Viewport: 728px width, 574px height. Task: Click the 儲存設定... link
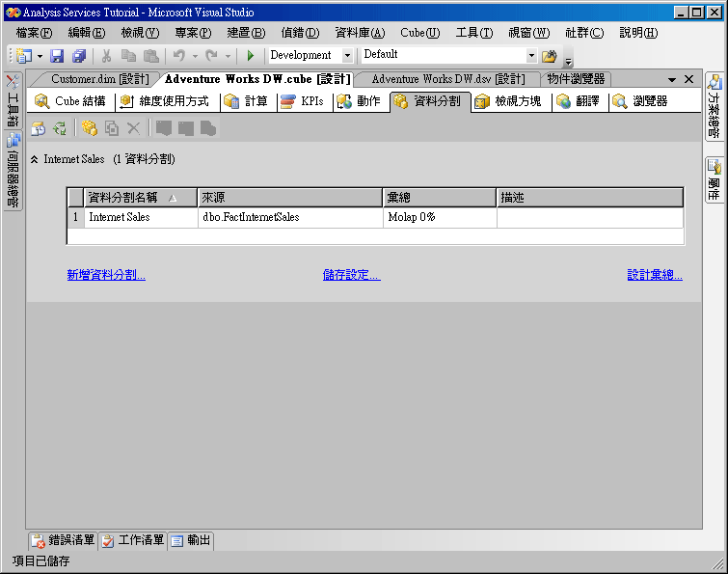[x=351, y=275]
